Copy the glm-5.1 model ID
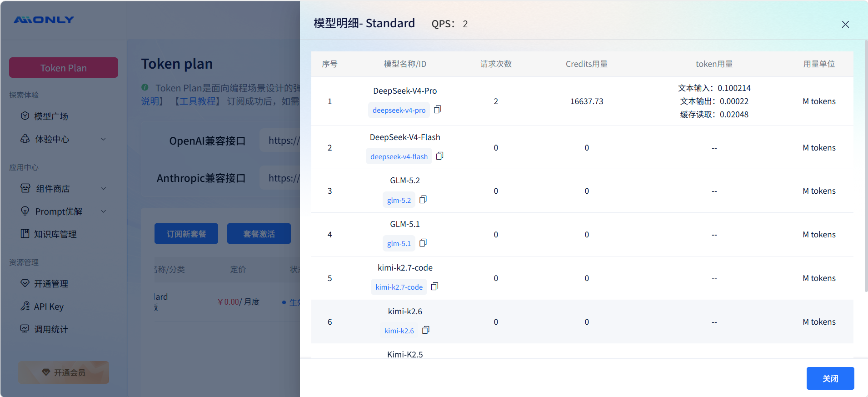Viewport: 868px width, 397px height. (x=423, y=243)
